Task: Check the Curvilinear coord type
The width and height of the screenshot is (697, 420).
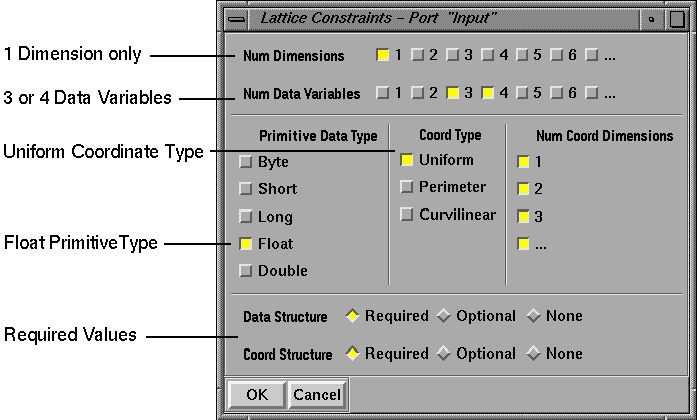Action: click(x=407, y=214)
